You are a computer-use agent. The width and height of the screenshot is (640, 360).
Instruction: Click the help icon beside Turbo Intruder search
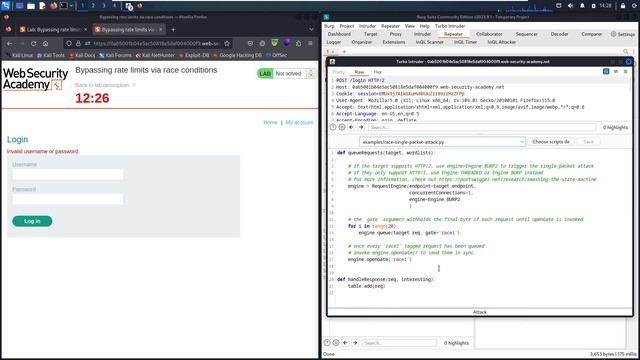pyautogui.click(x=333, y=127)
